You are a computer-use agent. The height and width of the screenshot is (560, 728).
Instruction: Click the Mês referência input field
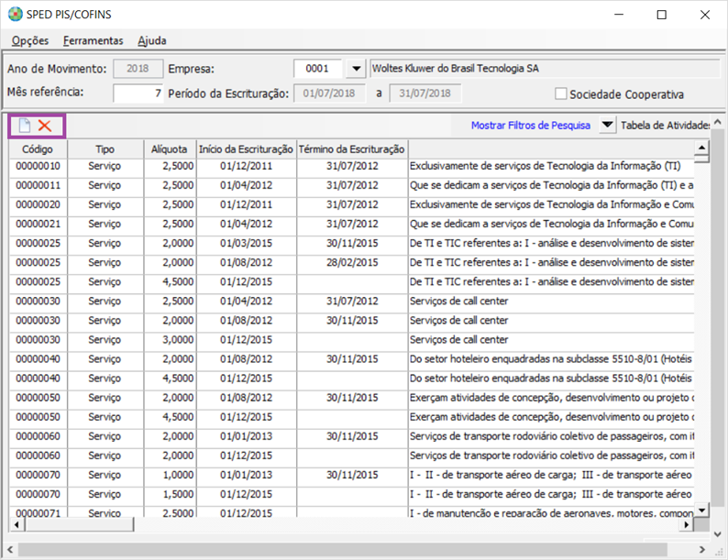coord(138,93)
